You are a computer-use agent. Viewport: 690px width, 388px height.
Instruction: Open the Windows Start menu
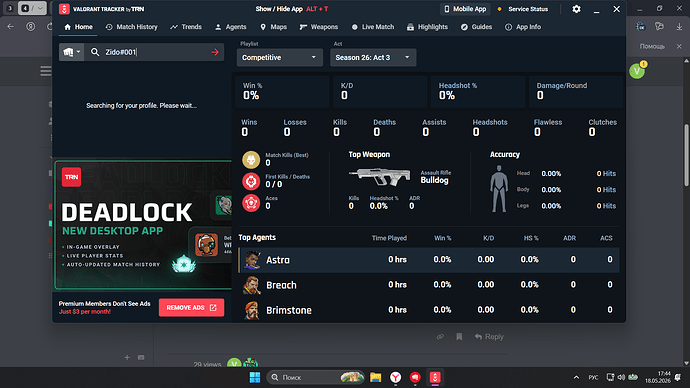[255, 377]
